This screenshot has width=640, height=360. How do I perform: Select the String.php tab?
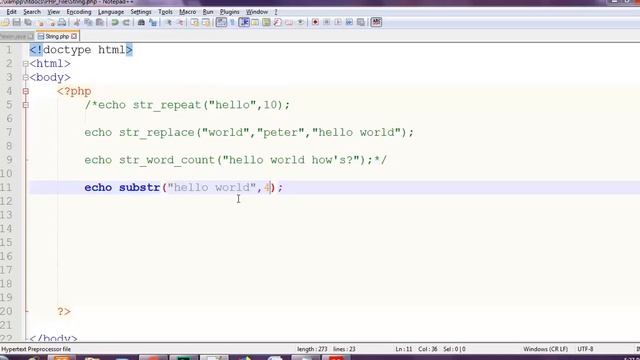point(57,36)
